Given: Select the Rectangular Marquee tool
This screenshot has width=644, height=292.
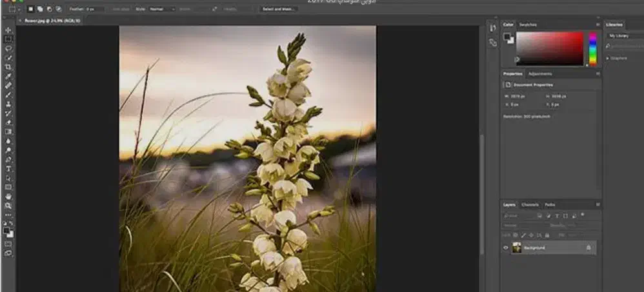Looking at the screenshot, I should click(8, 39).
